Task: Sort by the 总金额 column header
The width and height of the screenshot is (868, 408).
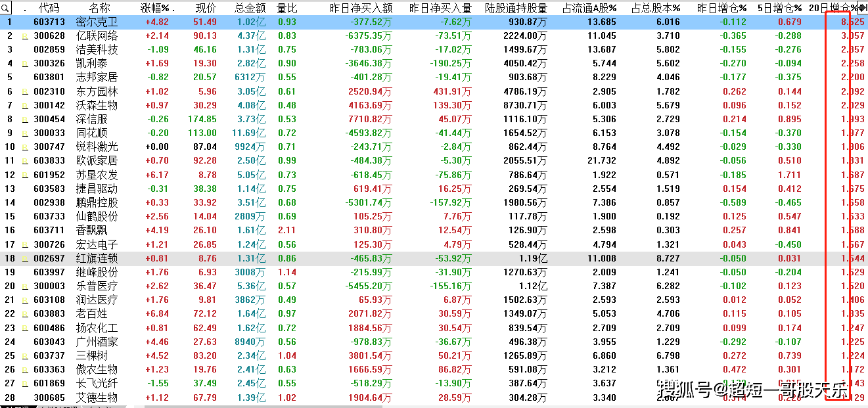Action: [x=250, y=8]
